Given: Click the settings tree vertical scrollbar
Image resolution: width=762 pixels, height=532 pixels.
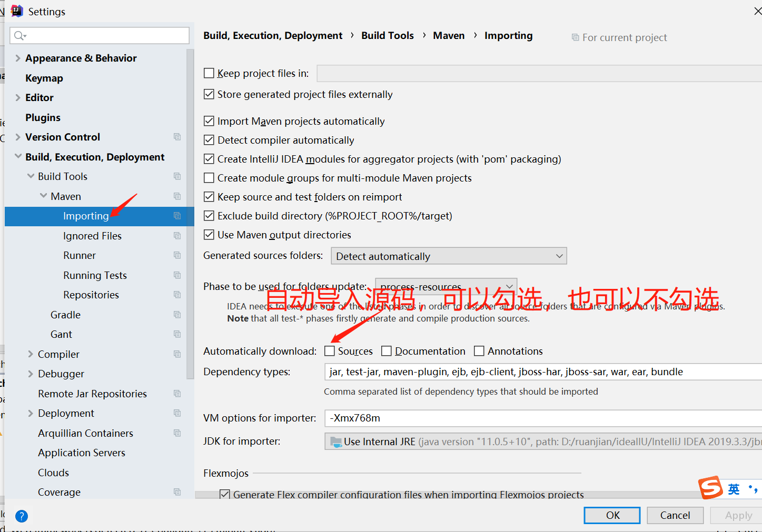Looking at the screenshot, I should (x=190, y=214).
